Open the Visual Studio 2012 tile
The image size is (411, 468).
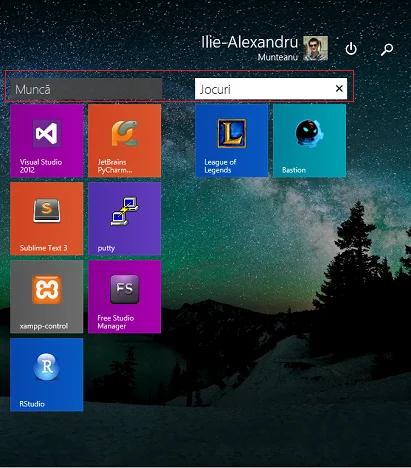click(x=47, y=141)
